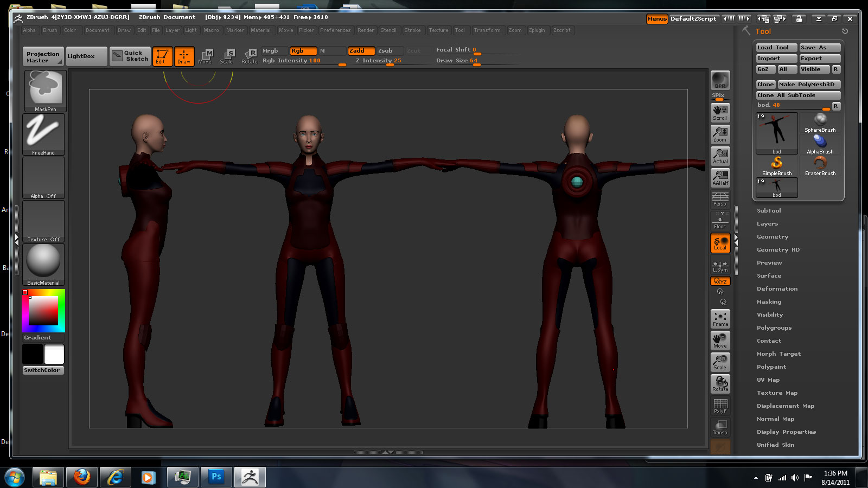Open the Alpha menu

29,30
